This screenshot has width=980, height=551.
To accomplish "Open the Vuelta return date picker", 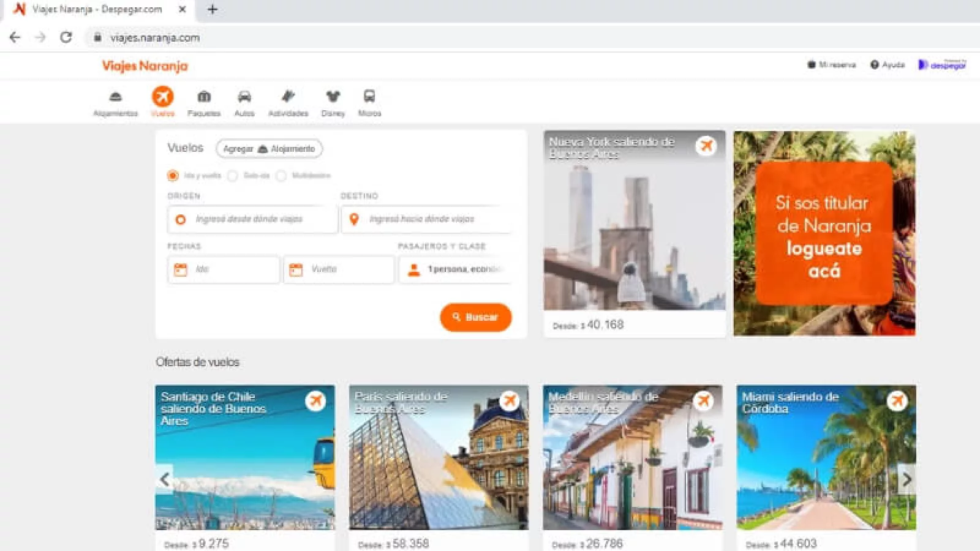I will click(x=339, y=269).
